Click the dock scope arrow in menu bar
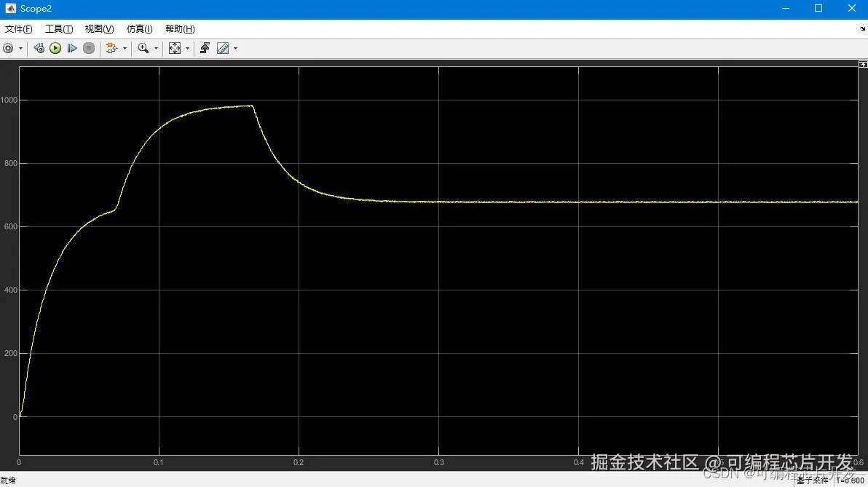Screen dimensions: 868x487 [862, 29]
